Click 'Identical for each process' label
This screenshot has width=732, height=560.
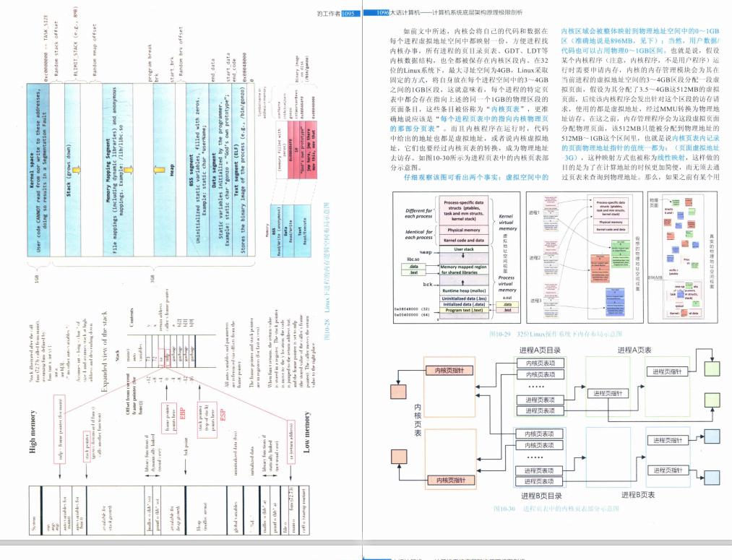[418, 234]
